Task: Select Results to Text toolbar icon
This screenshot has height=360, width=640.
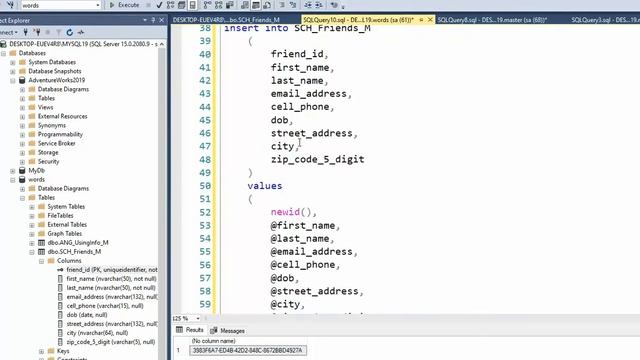Action: [245, 5]
